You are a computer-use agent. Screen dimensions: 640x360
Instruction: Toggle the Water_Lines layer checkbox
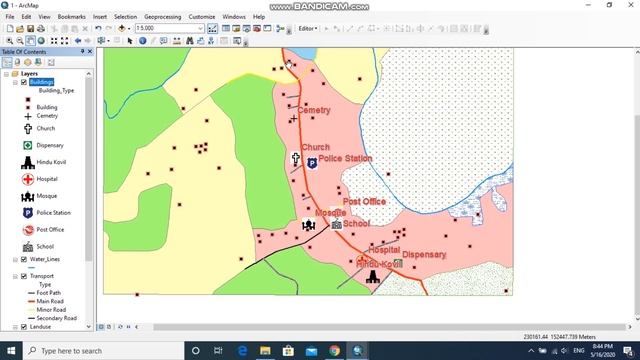point(24,259)
